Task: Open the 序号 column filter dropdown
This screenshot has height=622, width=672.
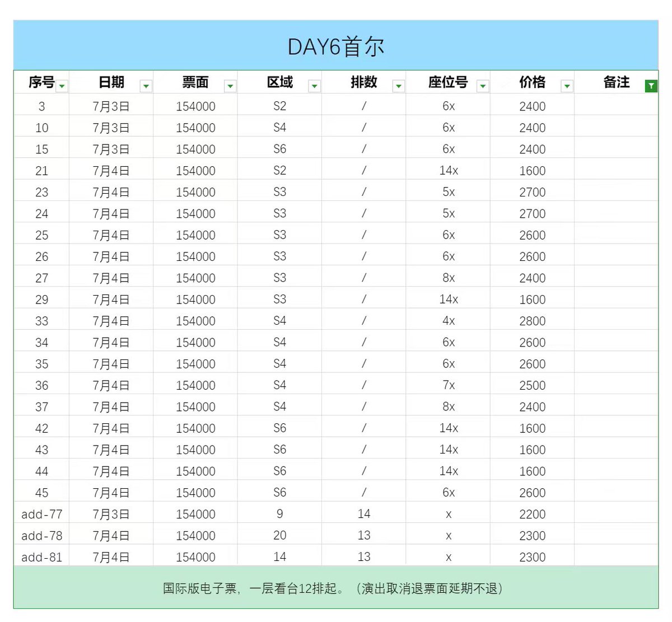Action: 62,86
